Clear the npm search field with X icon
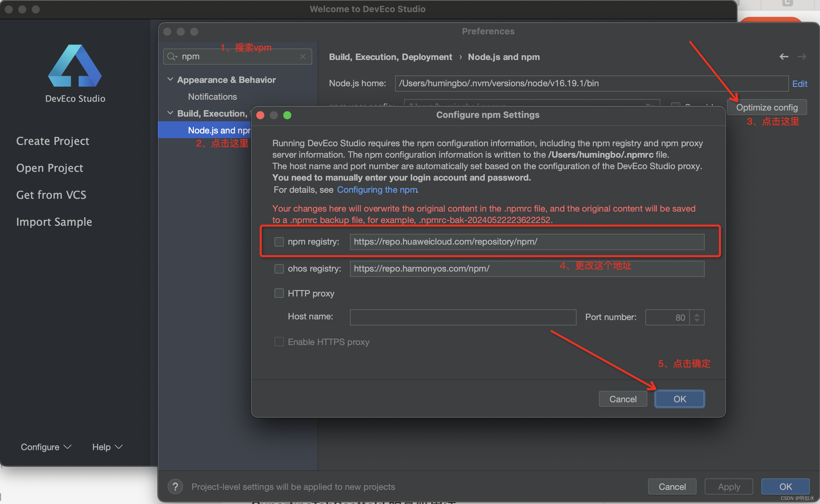Image resolution: width=820 pixels, height=504 pixels. [x=302, y=57]
